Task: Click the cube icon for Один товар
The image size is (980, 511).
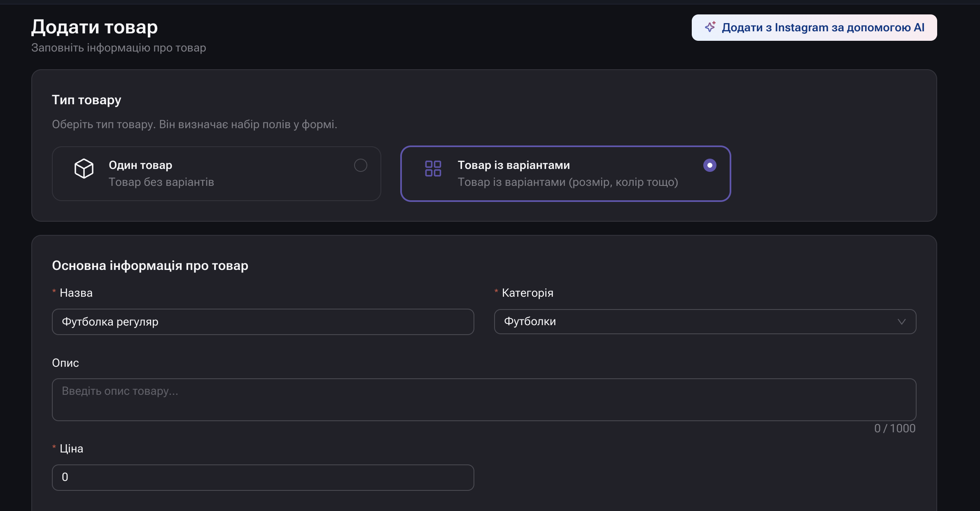Action: click(84, 169)
